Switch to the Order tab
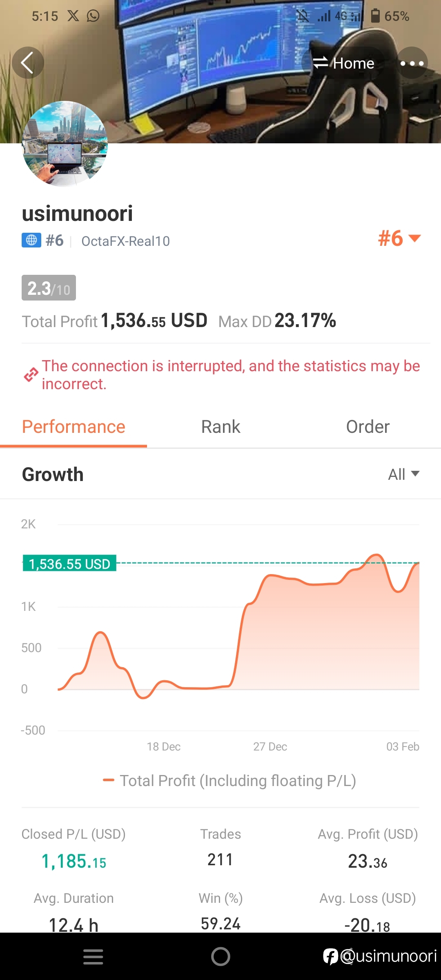The height and width of the screenshot is (980, 441). 367,427
